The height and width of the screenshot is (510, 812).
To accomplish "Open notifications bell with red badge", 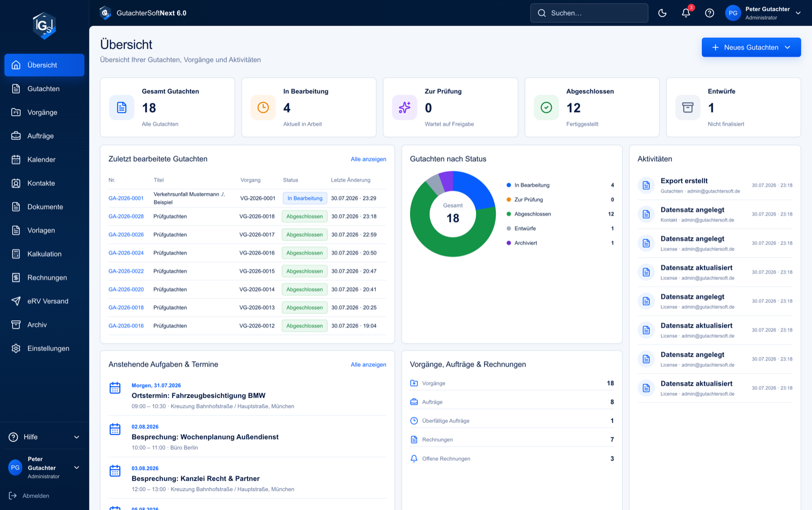I will click(686, 13).
